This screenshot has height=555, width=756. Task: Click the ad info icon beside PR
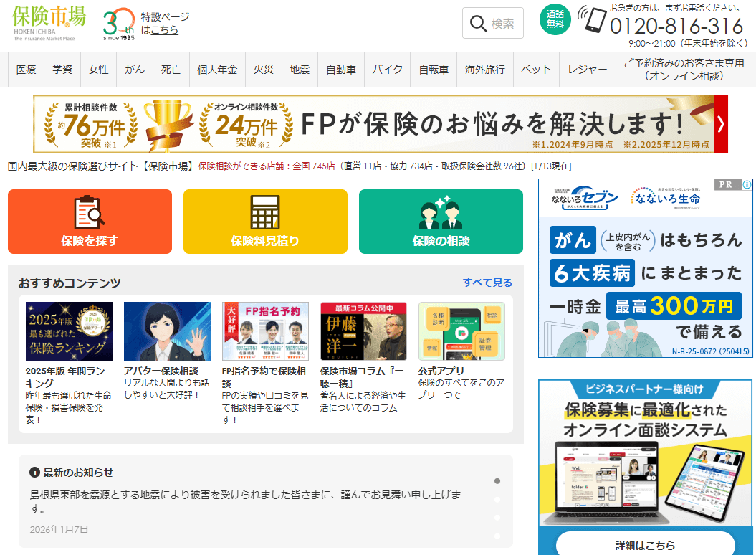pyautogui.click(x=746, y=184)
